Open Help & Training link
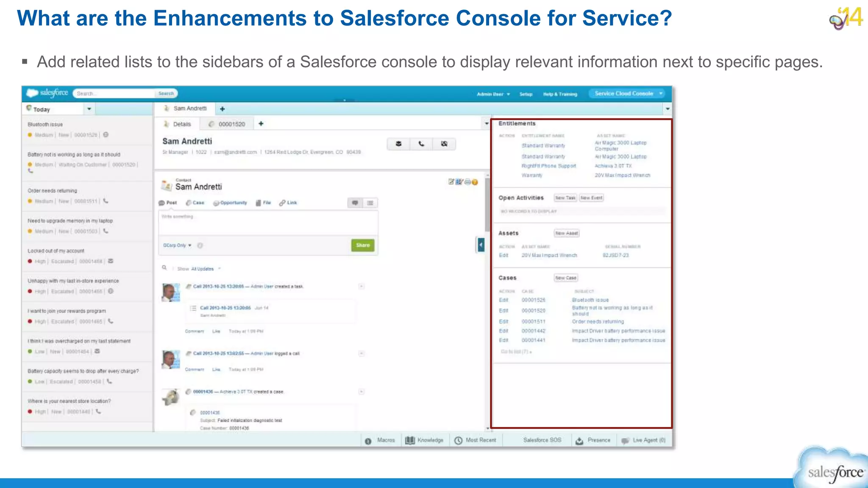The height and width of the screenshot is (488, 868). [560, 94]
